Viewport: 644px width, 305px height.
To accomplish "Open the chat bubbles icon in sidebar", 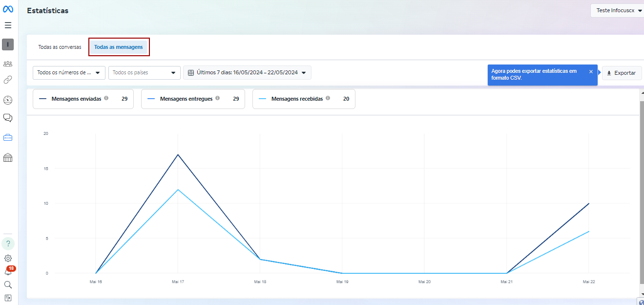I will coord(8,118).
